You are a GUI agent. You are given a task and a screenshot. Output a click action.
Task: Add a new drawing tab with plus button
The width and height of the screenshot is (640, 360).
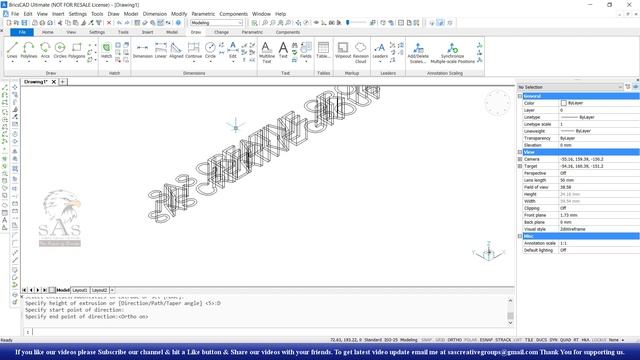pos(63,82)
